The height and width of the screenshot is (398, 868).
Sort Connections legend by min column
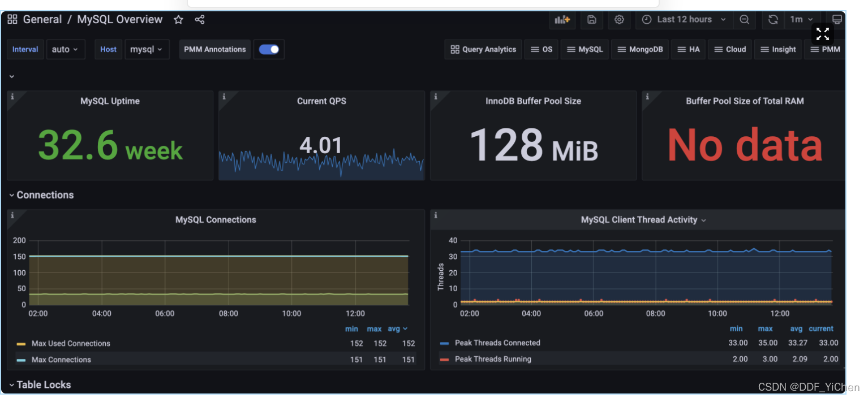(351, 328)
